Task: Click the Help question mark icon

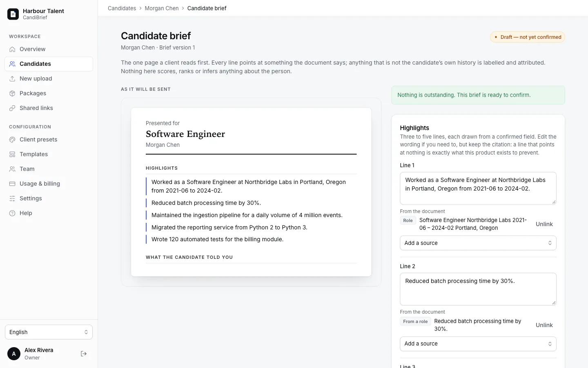Action: pyautogui.click(x=12, y=213)
